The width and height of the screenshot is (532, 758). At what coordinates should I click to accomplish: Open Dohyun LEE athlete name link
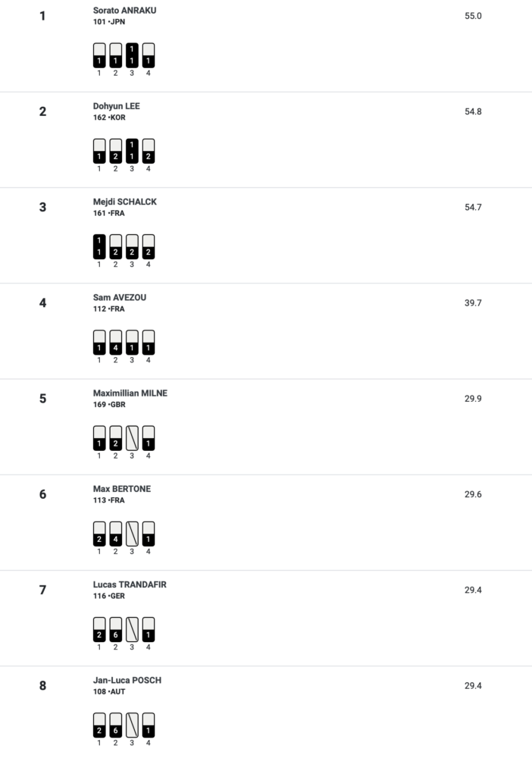117,106
